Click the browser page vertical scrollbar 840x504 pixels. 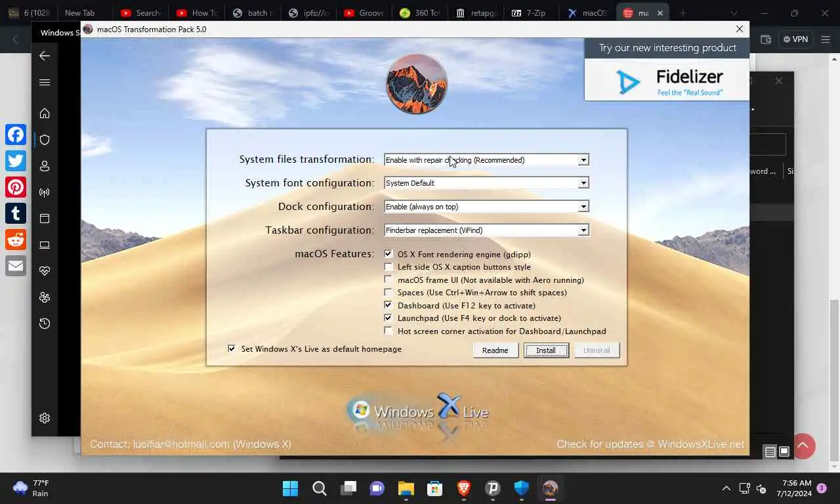click(x=834, y=381)
